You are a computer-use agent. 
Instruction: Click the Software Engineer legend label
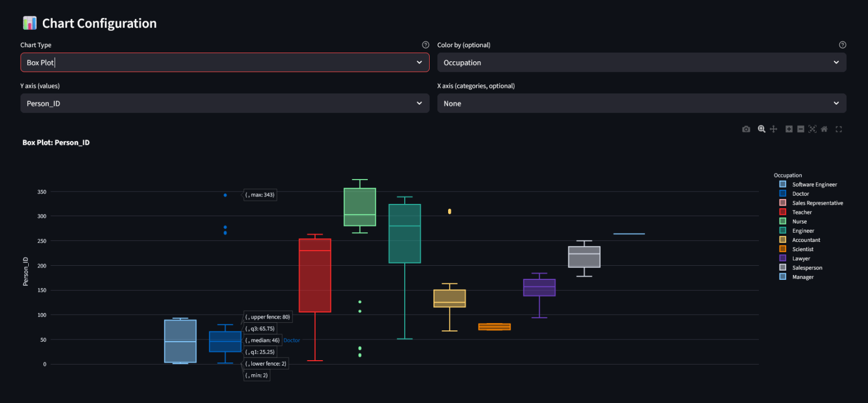point(814,184)
